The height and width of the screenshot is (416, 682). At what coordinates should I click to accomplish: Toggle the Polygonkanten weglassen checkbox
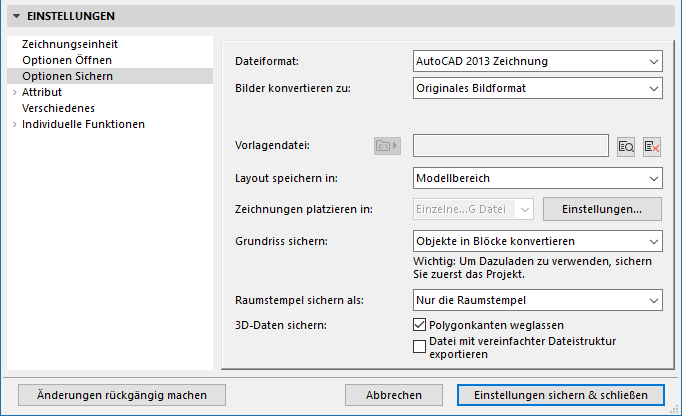(420, 325)
